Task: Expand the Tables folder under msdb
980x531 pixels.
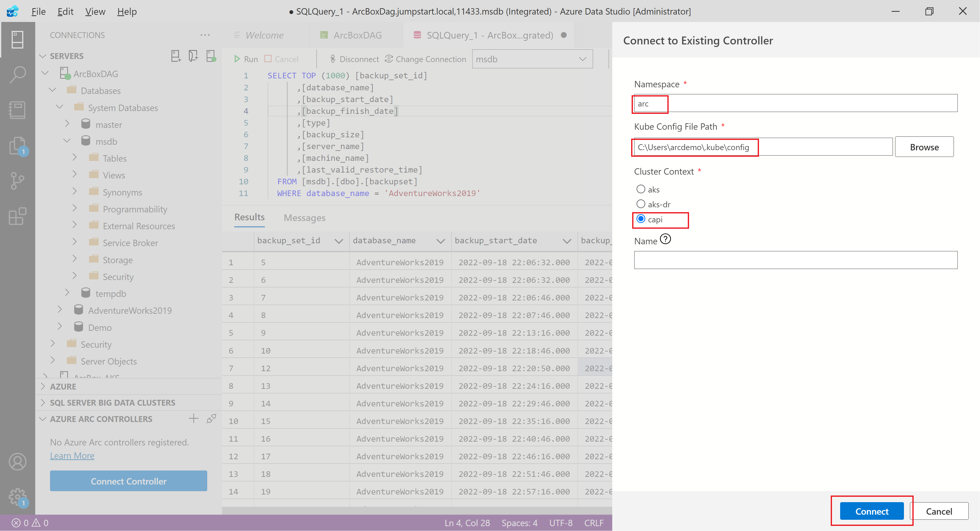Action: coord(75,158)
